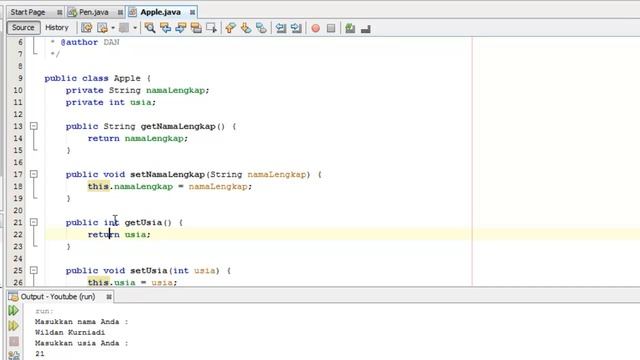Click 'namaLengkap' in line 10 declaration

coord(176,90)
